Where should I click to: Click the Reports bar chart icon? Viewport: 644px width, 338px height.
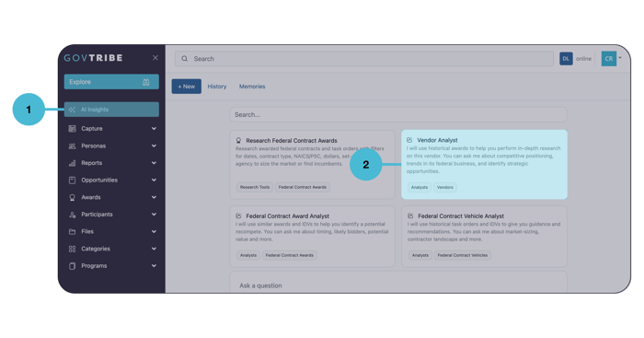pyautogui.click(x=73, y=163)
